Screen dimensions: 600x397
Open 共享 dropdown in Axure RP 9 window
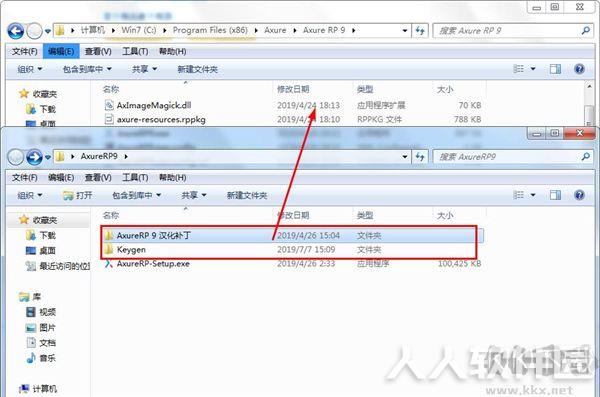(x=144, y=69)
